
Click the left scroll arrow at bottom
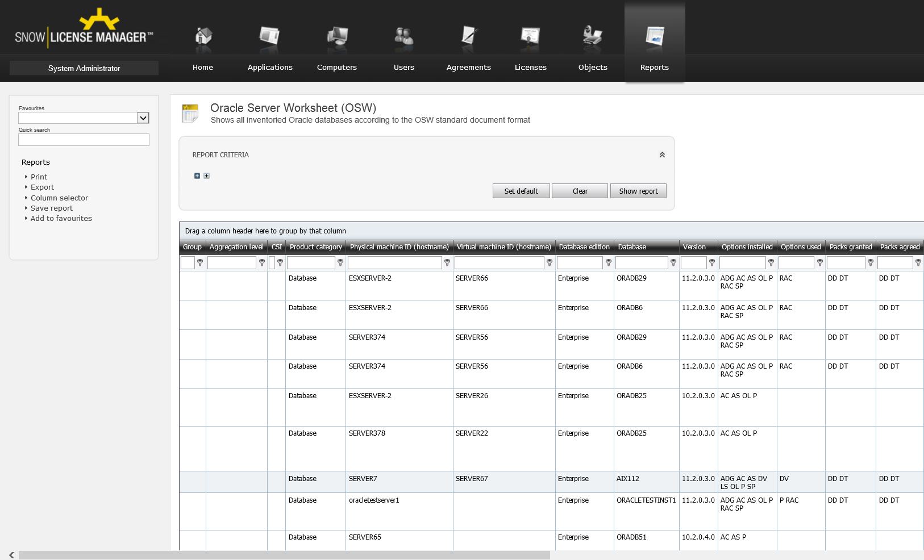pyautogui.click(x=11, y=555)
